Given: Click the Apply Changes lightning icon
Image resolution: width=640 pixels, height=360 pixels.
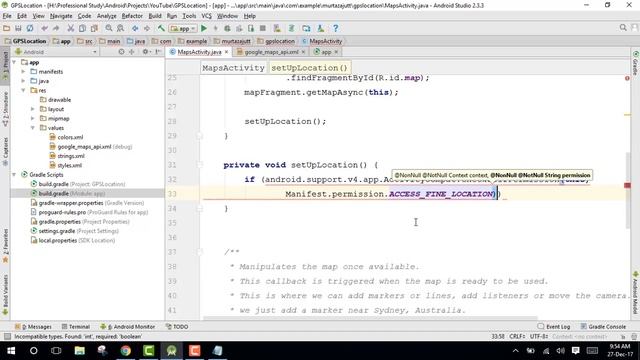Looking at the screenshot, I should (216, 29).
